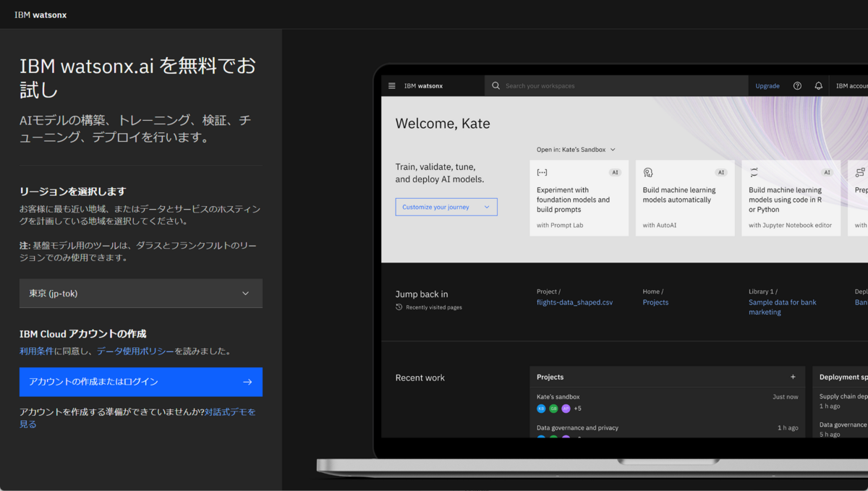Click アカウントの作成またはログイン button
This screenshot has width=868, height=491.
point(141,382)
